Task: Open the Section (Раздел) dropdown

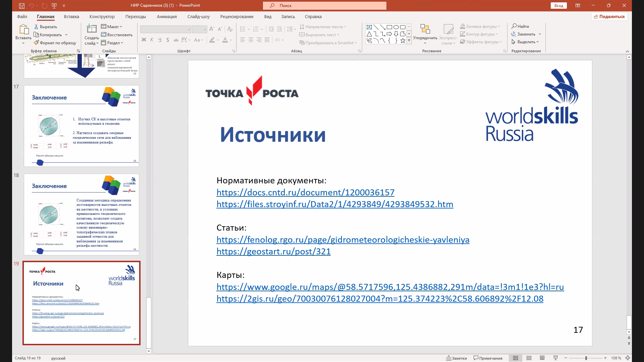Action: (x=112, y=43)
